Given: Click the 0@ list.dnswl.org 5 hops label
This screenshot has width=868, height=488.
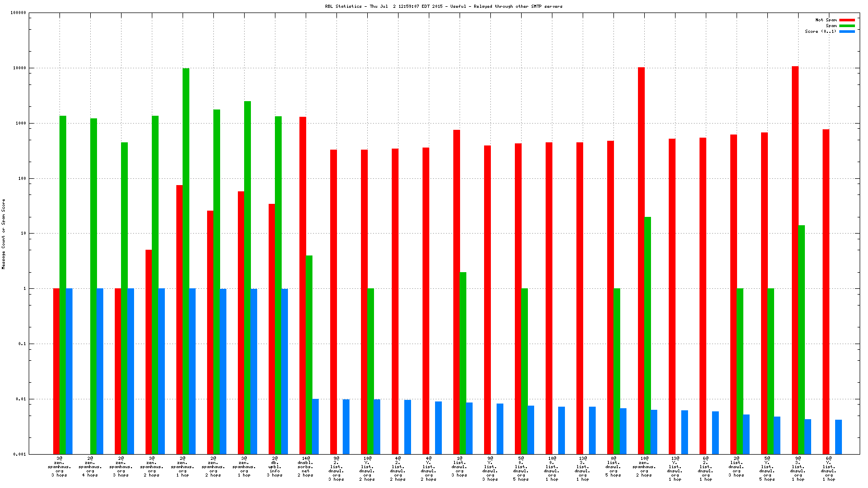Looking at the screenshot, I should 613,467.
